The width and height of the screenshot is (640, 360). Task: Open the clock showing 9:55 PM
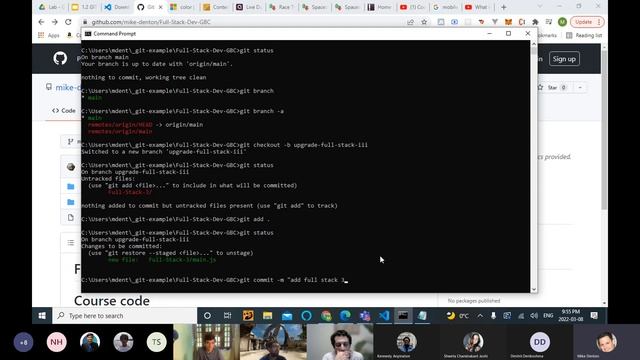tap(571, 316)
